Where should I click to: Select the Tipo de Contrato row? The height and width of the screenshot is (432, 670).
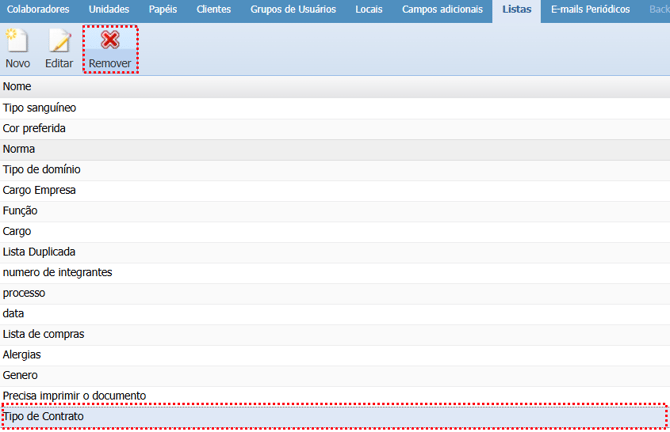(44, 416)
